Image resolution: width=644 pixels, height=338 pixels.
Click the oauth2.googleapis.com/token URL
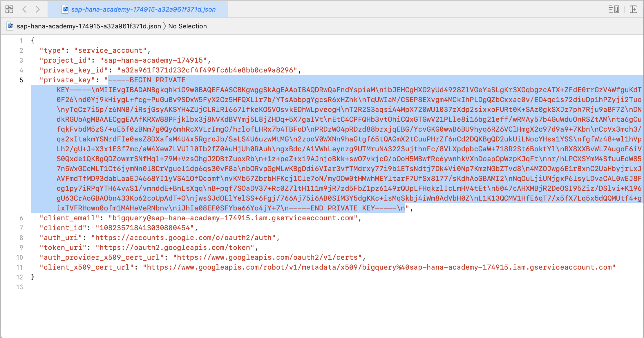[175, 248]
